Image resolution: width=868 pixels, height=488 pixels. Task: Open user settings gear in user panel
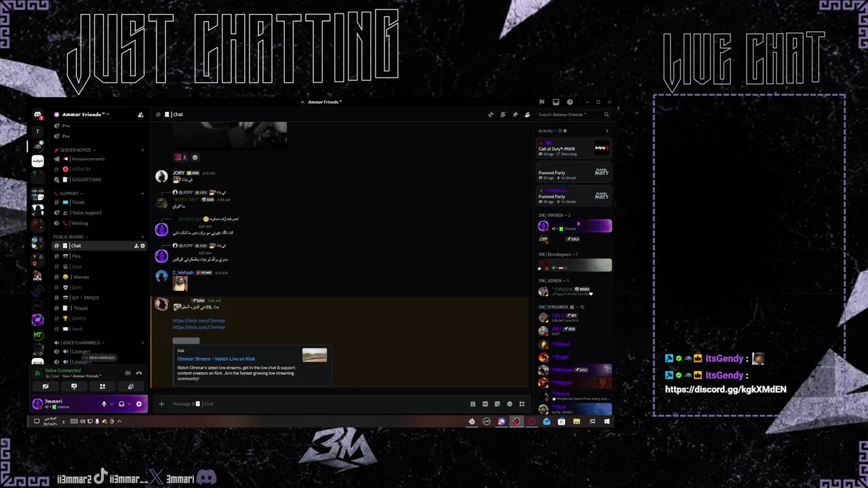coord(139,404)
